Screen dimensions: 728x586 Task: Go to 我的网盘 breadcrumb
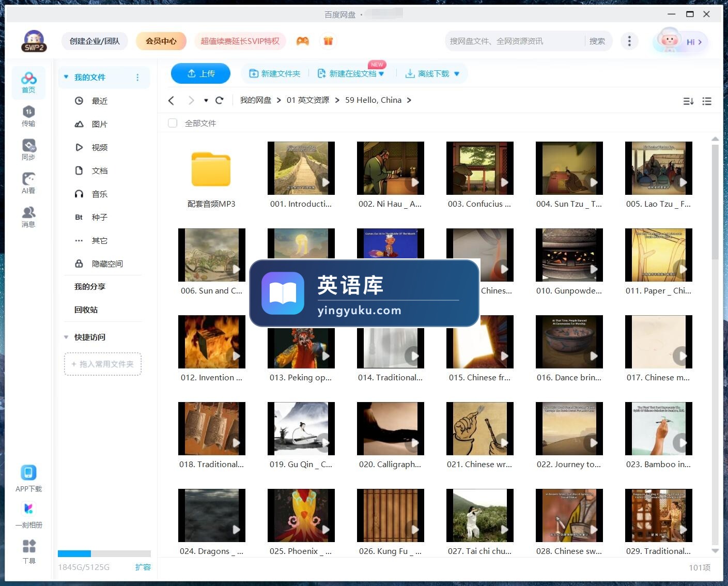pos(256,100)
